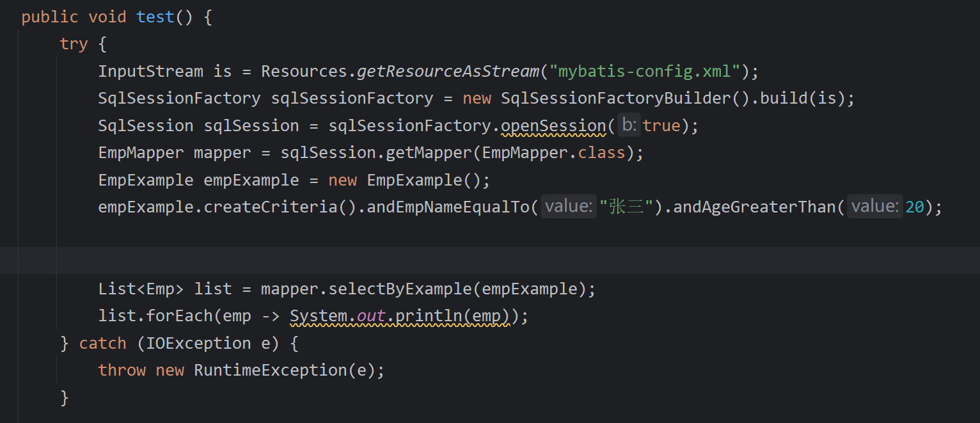The height and width of the screenshot is (423, 980).
Task: Click the "b:" parameter inlay hint
Action: point(629,125)
